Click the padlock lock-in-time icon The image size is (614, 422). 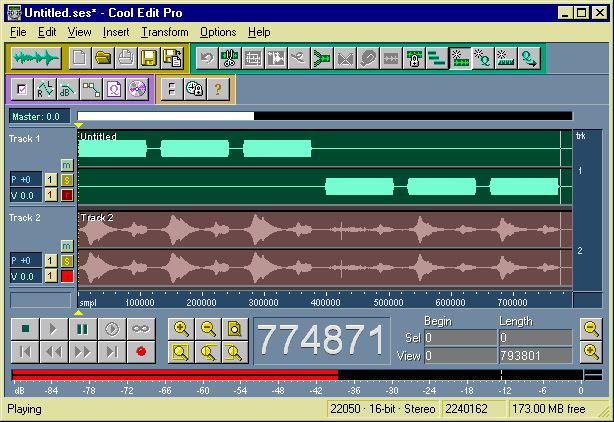click(414, 58)
